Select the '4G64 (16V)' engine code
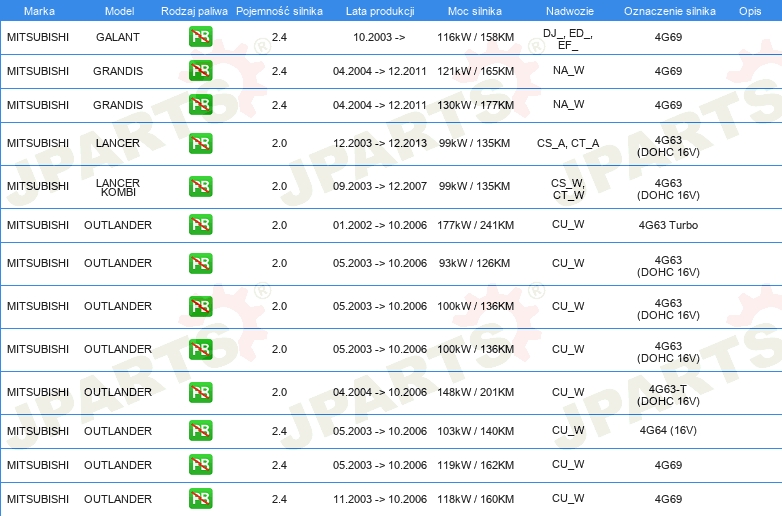 point(668,430)
